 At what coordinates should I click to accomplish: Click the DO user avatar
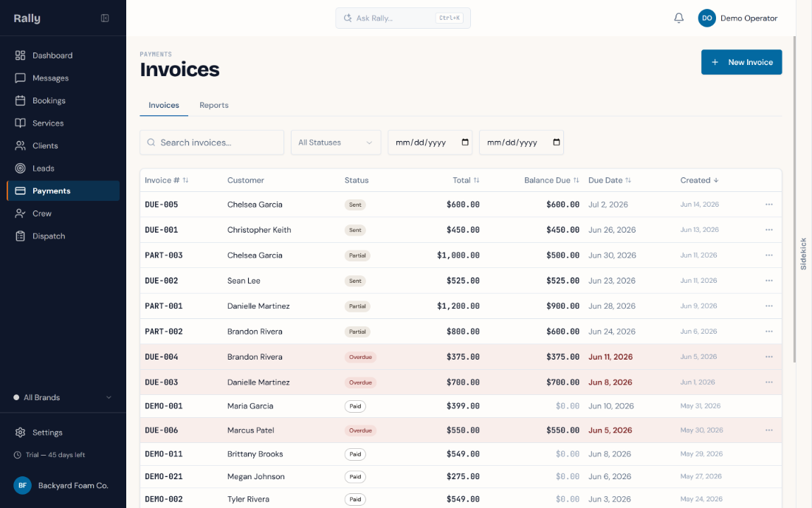tap(706, 18)
